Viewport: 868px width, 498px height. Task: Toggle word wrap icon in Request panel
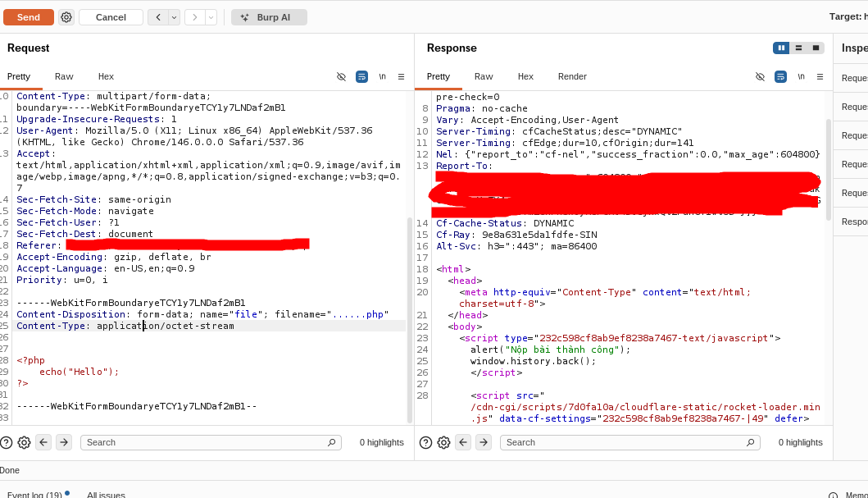361,76
